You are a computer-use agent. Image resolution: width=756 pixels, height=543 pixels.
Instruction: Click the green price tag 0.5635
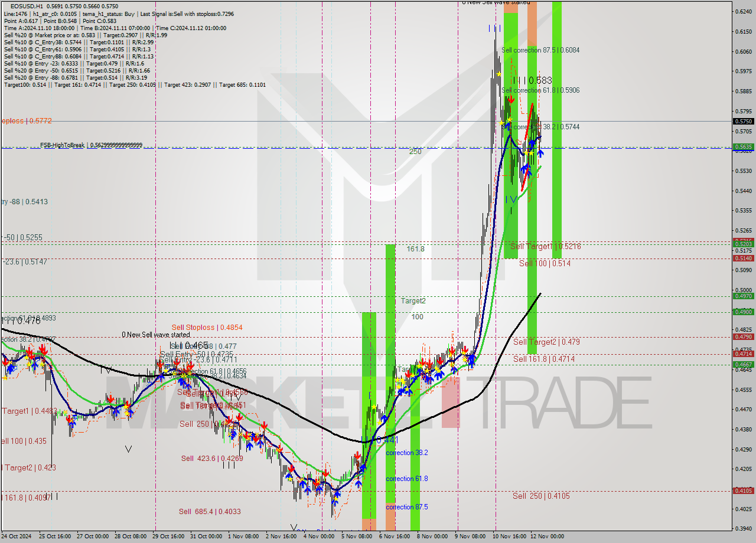pos(742,146)
